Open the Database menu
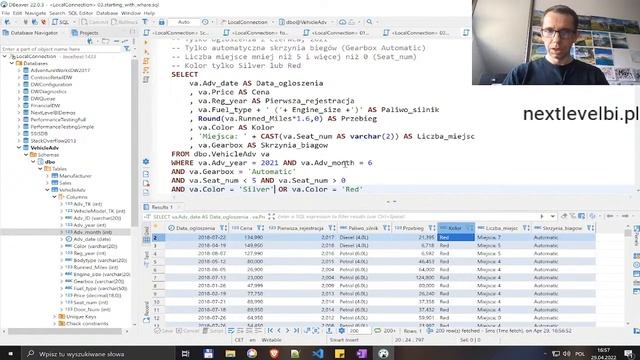The width and height of the screenshot is (640, 360). (x=107, y=13)
